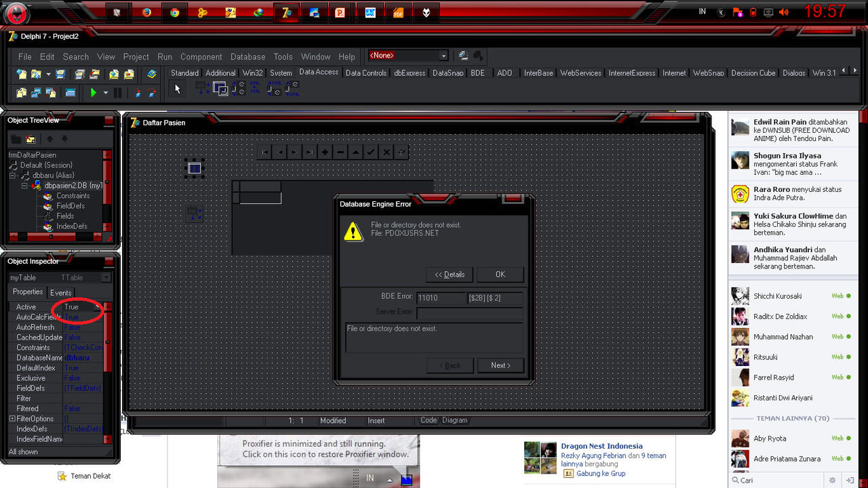The width and height of the screenshot is (868, 488).
Task: Open the Events tab in Object Inspector
Action: pyautogui.click(x=60, y=293)
